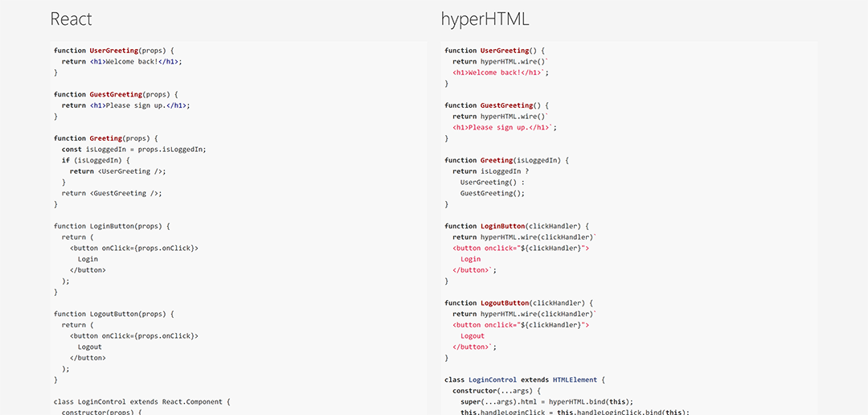The width and height of the screenshot is (868, 415).
Task: Click "function UserGreeting() {" in hyperHTML code
Action: click(495, 51)
